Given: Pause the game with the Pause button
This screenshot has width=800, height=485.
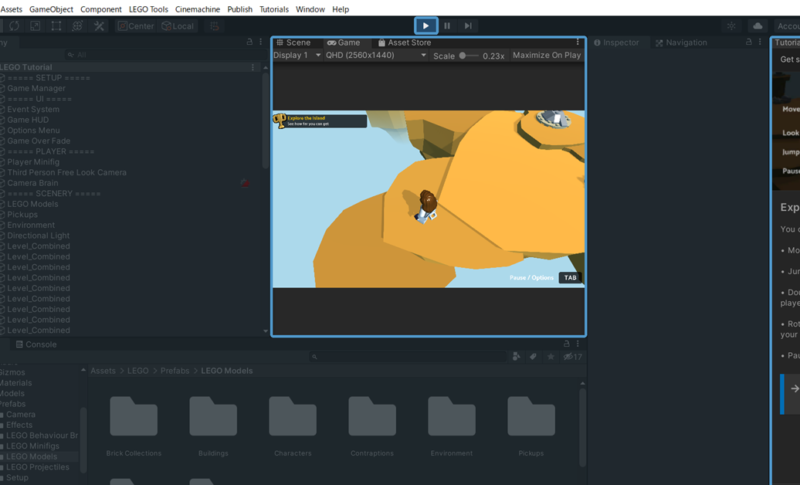Looking at the screenshot, I should pyautogui.click(x=447, y=25).
